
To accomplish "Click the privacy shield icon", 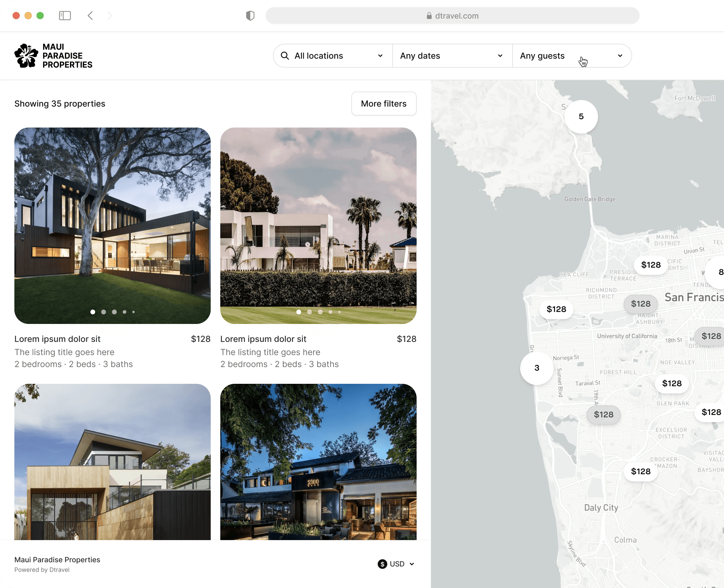I will [250, 16].
